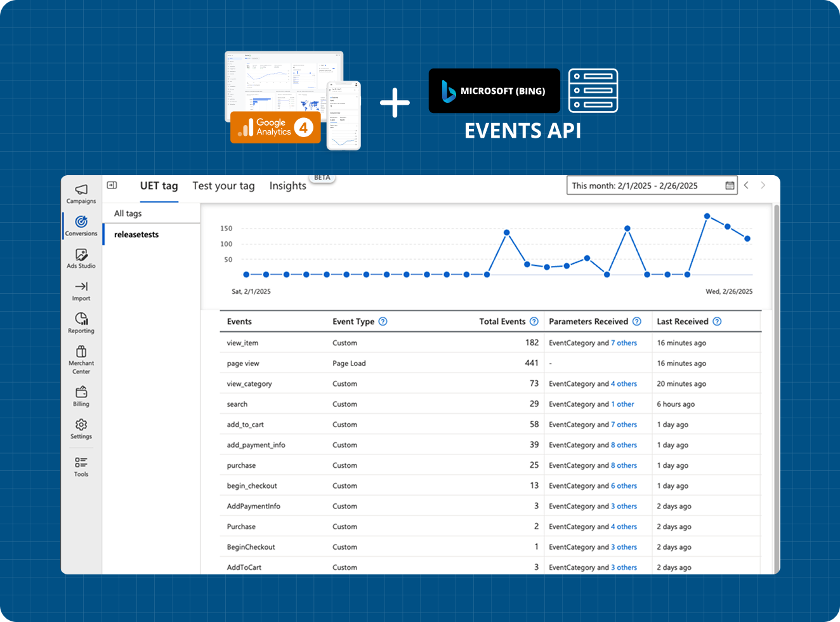This screenshot has width=840, height=622.
Task: Open the Insights BETA tab
Action: pos(287,186)
